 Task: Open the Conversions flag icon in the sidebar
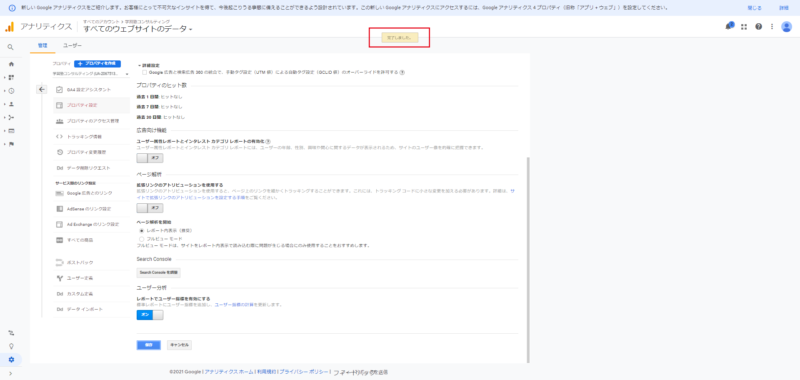11,144
